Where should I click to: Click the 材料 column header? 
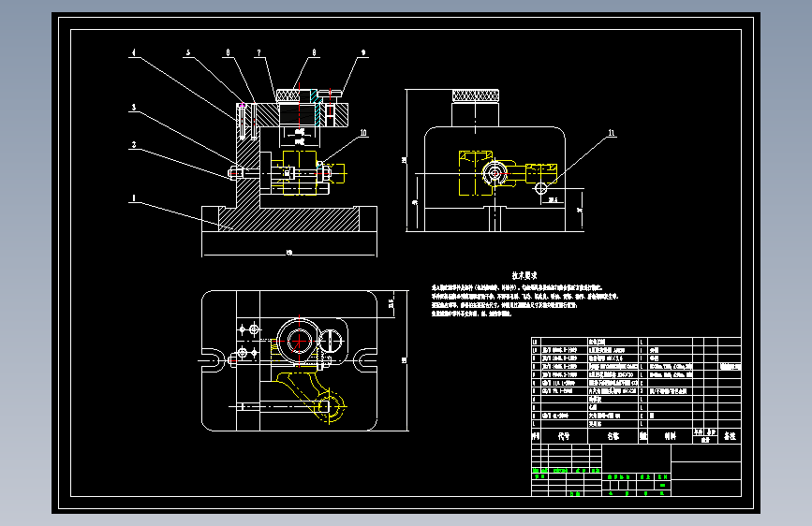670,436
